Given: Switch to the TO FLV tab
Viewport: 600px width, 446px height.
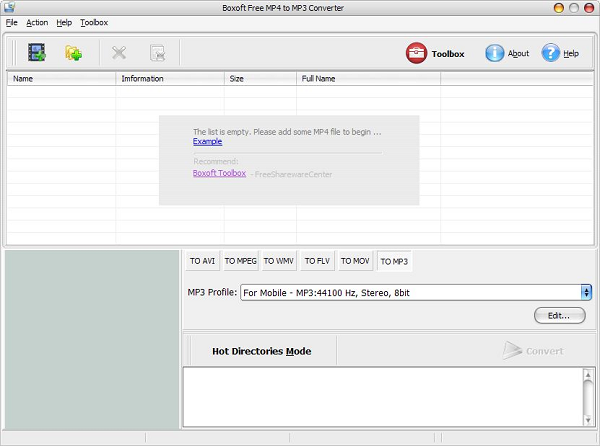Looking at the screenshot, I should (317, 261).
